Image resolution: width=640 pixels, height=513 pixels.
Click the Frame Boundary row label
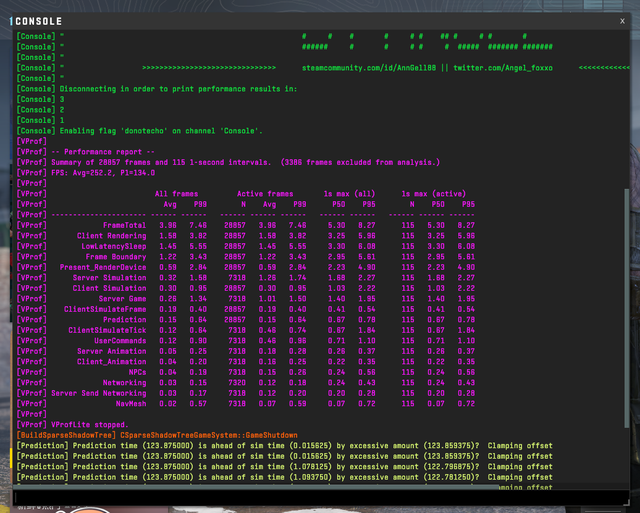coord(116,257)
